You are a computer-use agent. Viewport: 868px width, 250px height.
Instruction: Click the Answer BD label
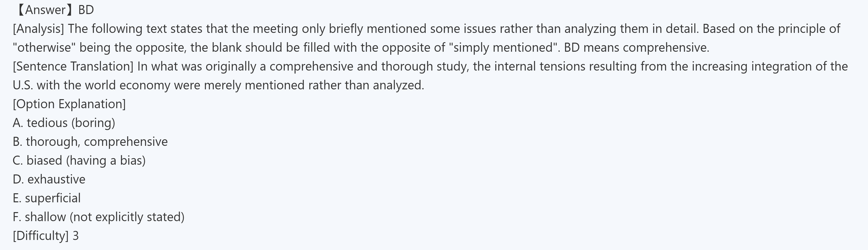54,10
